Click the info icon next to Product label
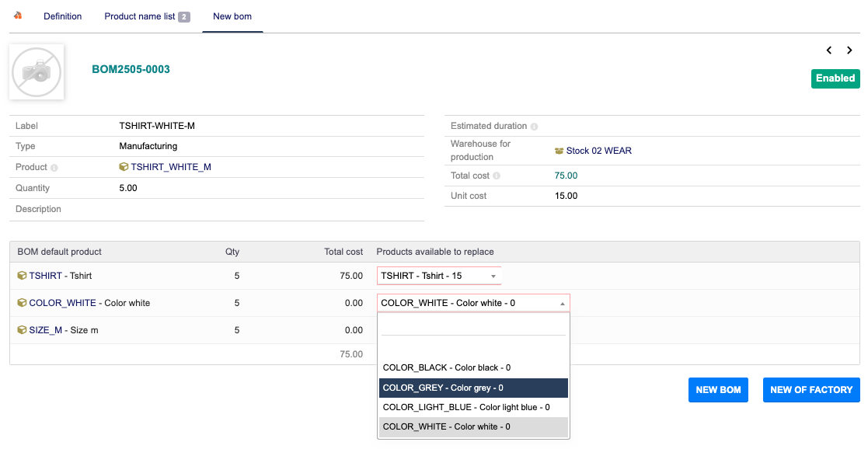Image resolution: width=868 pixels, height=449 pixels. tap(54, 168)
